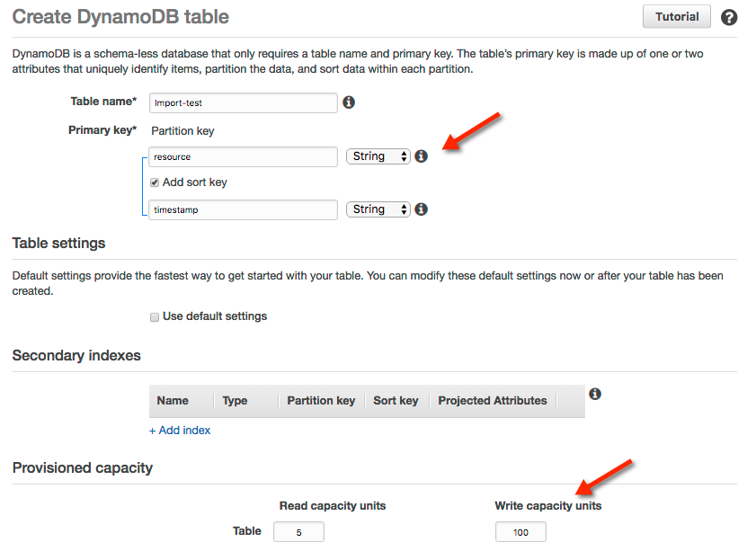
Task: Add a new secondary index
Action: coord(180,430)
